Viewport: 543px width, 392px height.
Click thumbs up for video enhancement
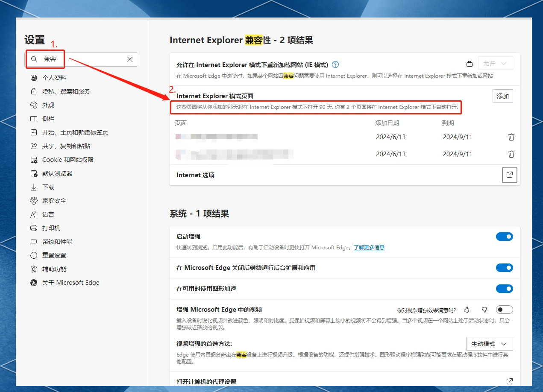(x=467, y=310)
